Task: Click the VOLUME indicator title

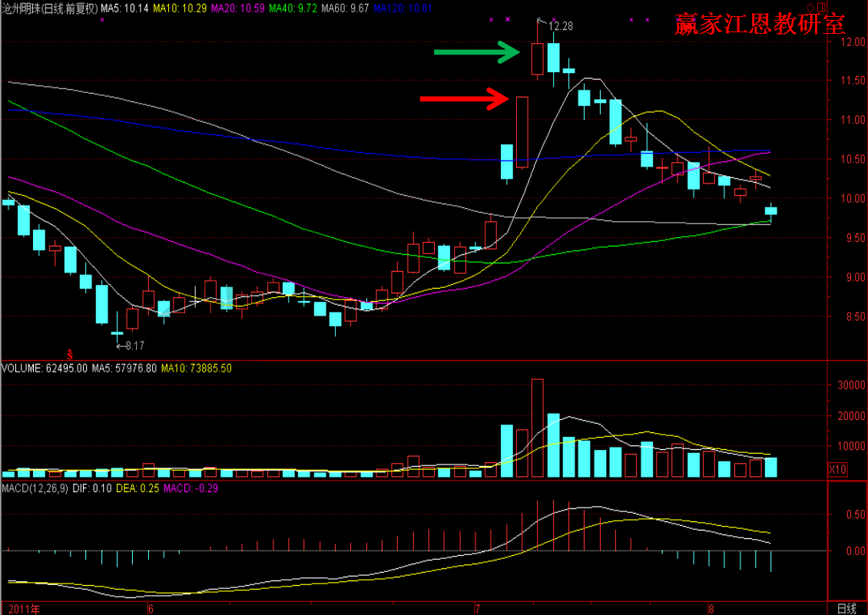Action: (x=22, y=369)
